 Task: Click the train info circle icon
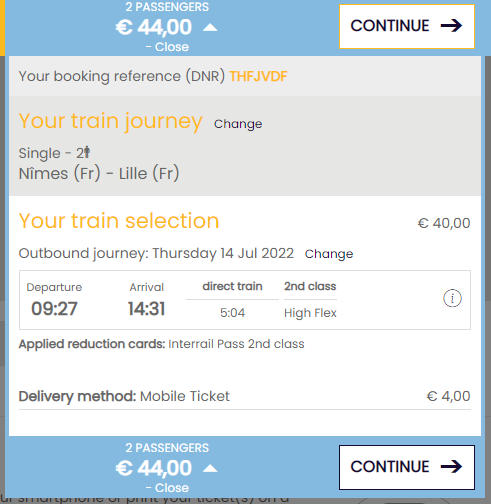coord(452,298)
